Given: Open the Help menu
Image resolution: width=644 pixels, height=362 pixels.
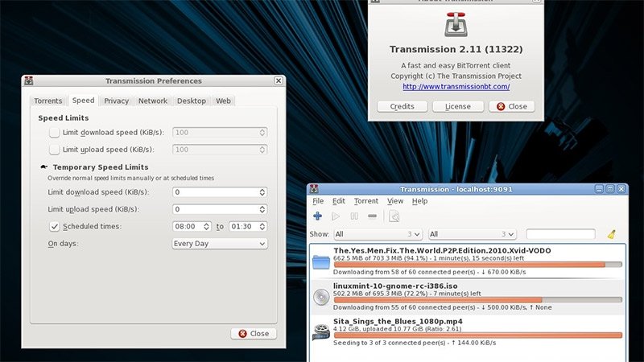Looking at the screenshot, I should click(419, 201).
